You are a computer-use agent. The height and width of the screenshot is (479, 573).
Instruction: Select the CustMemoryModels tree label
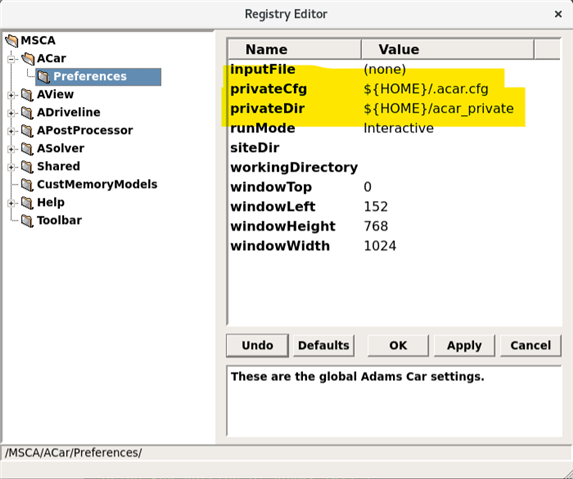pos(97,184)
